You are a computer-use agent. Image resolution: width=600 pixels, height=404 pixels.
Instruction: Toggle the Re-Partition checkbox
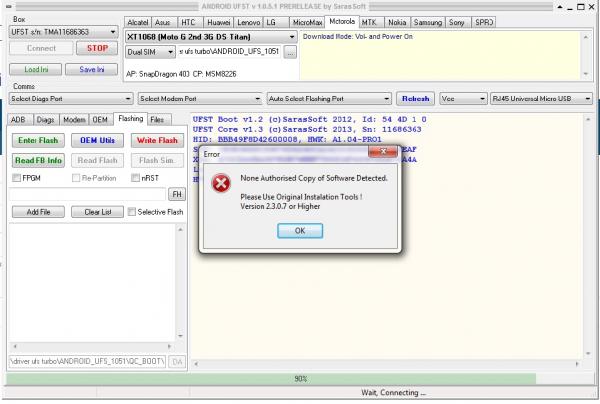pos(76,178)
